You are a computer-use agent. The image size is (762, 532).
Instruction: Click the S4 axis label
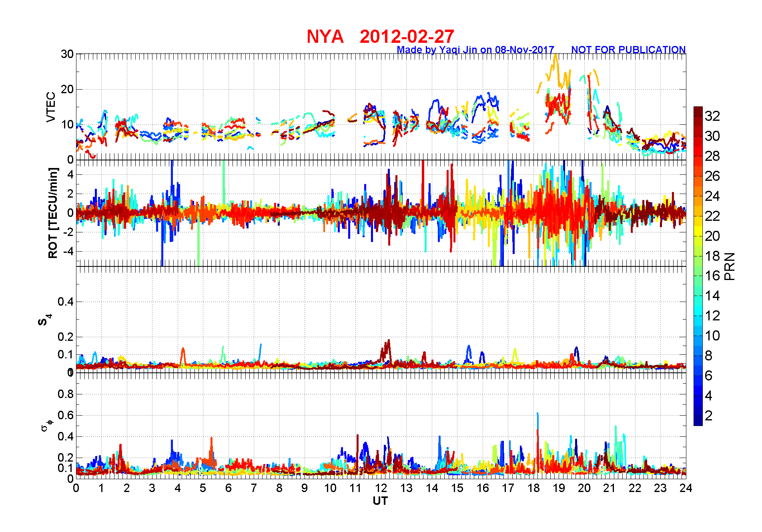44,320
